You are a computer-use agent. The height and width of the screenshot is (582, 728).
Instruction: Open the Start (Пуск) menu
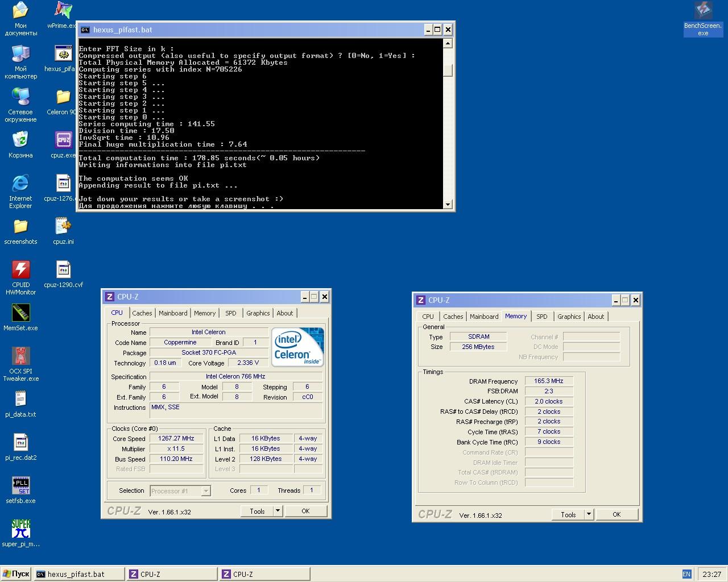pos(16,574)
